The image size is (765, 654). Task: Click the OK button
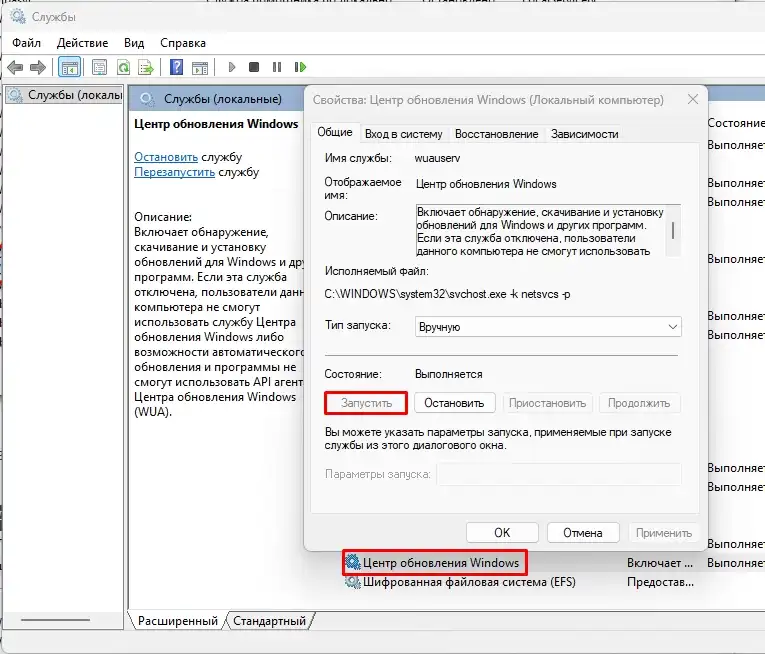point(502,532)
